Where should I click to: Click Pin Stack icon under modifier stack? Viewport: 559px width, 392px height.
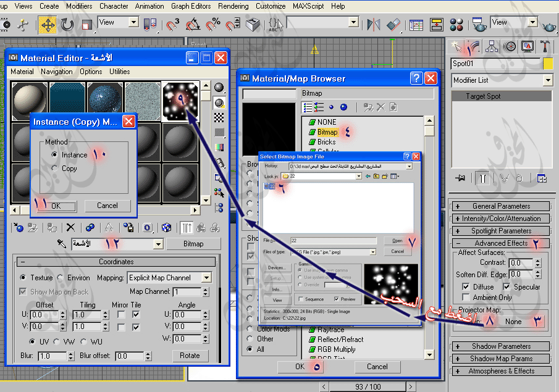pos(460,178)
